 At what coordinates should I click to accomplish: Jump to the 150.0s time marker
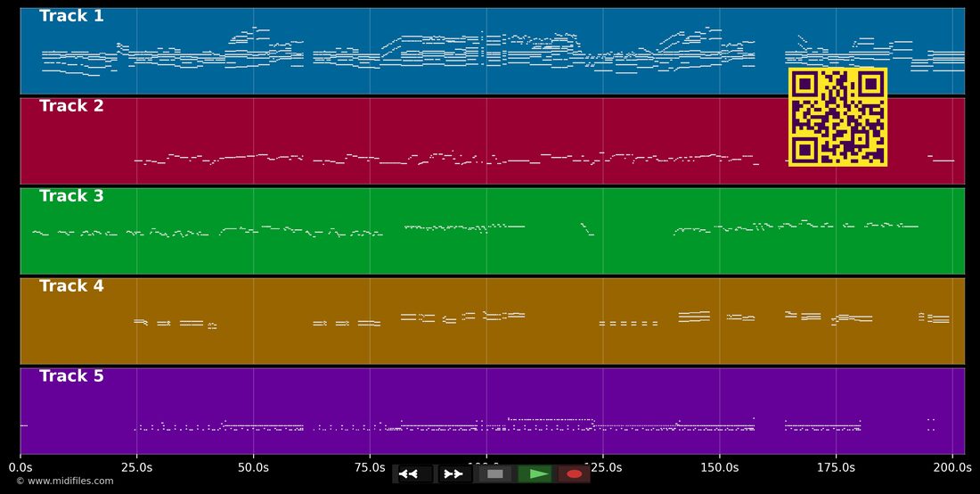(x=719, y=468)
